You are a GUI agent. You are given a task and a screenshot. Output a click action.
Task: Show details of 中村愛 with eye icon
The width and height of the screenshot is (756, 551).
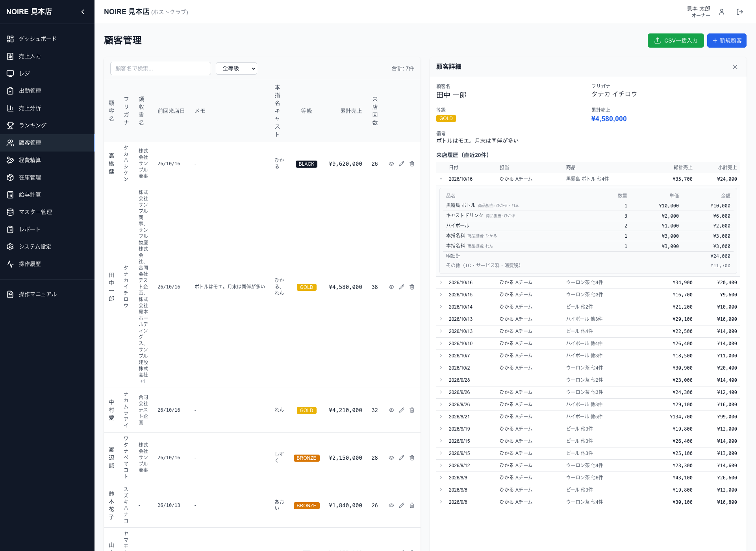coord(391,410)
